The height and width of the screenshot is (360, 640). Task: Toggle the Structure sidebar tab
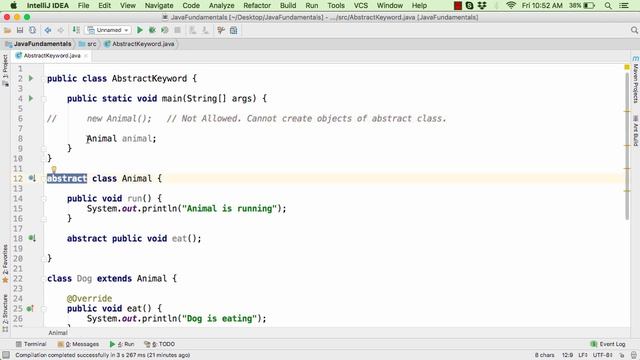(5, 313)
